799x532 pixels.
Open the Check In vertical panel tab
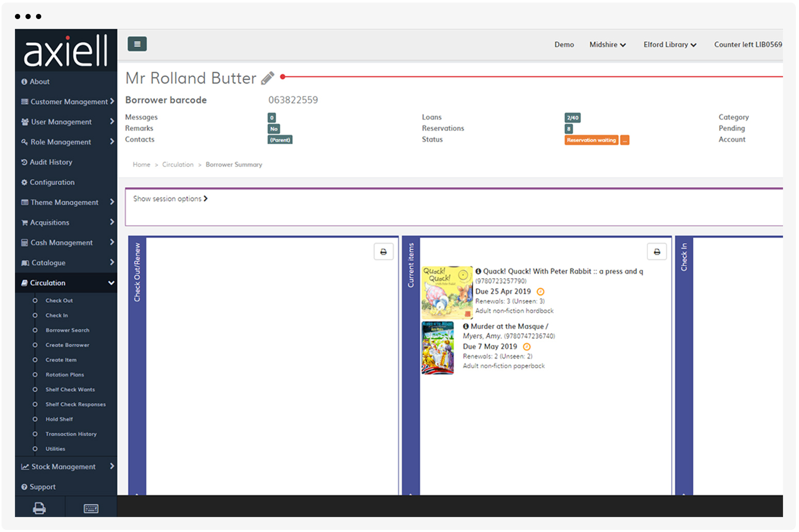(684, 257)
